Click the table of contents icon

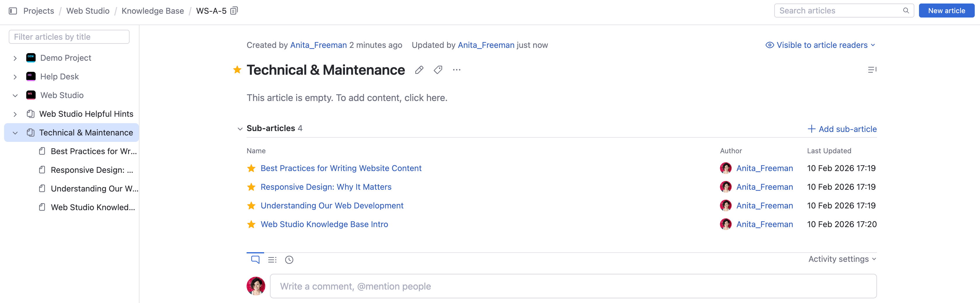(x=872, y=70)
